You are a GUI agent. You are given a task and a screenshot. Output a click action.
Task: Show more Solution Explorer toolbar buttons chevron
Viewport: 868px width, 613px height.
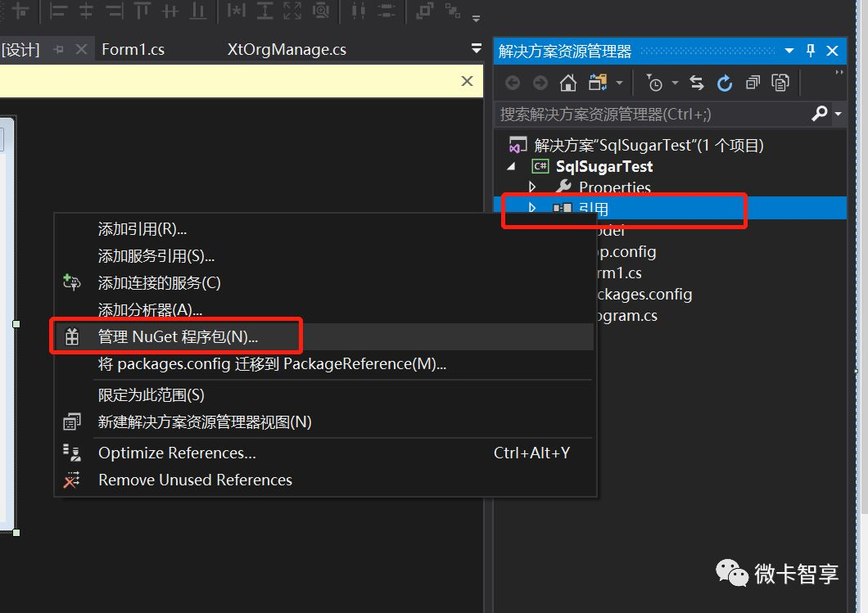839,73
